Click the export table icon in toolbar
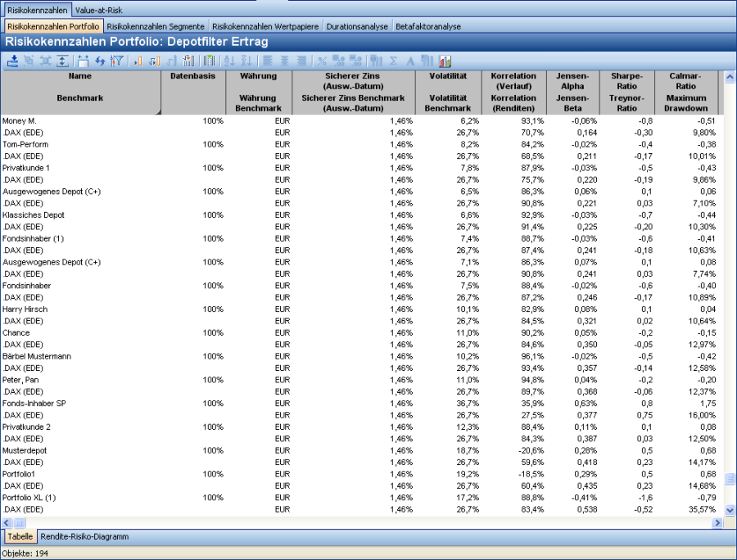737x560 pixels. click(x=12, y=61)
